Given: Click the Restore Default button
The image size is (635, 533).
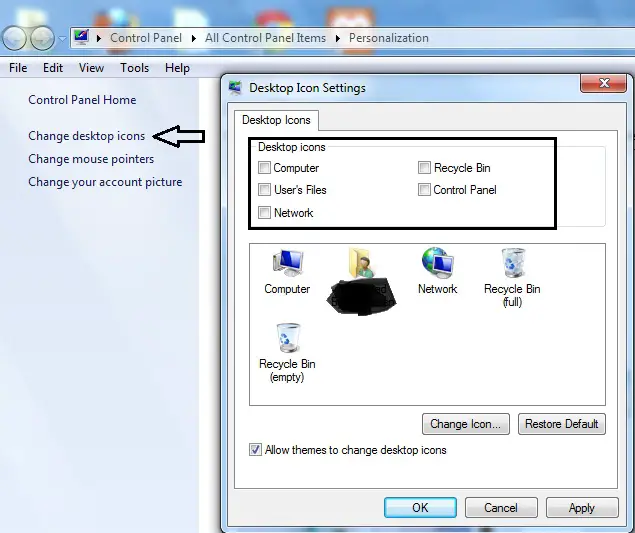Looking at the screenshot, I should point(562,424).
